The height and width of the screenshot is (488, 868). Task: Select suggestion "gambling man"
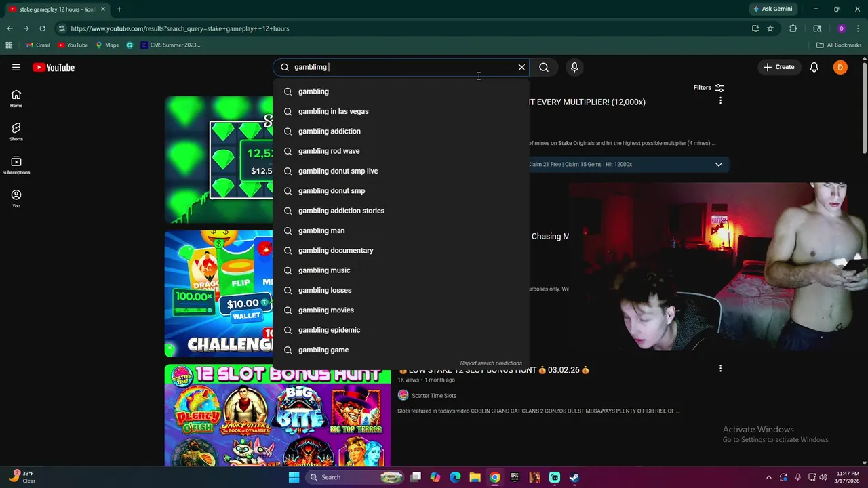pos(401,230)
